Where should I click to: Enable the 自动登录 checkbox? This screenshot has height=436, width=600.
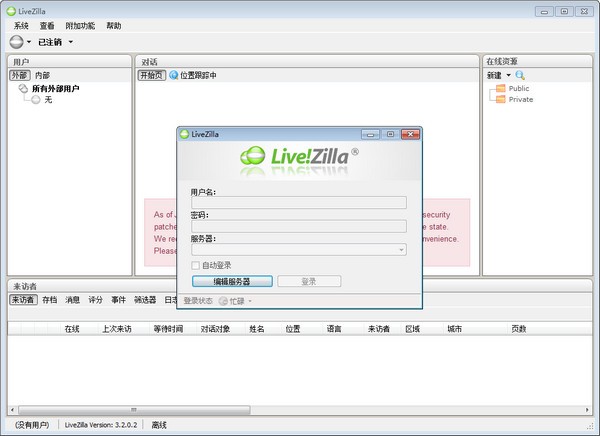point(195,265)
